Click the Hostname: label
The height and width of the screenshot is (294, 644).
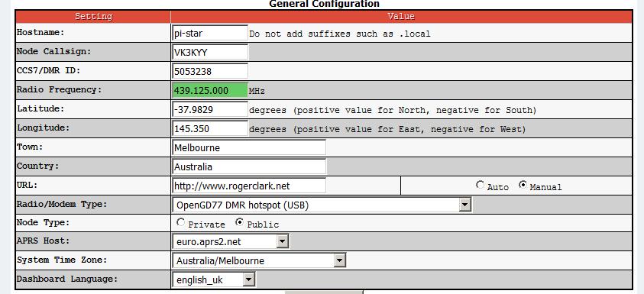(x=40, y=32)
